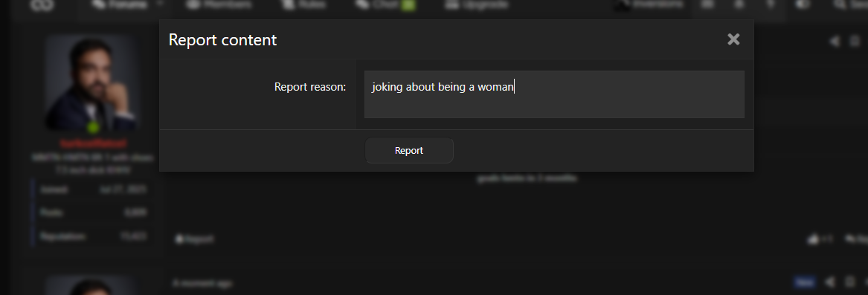Viewport: 868px width, 295px height.
Task: Open Chat from the navbar
Action: click(385, 5)
